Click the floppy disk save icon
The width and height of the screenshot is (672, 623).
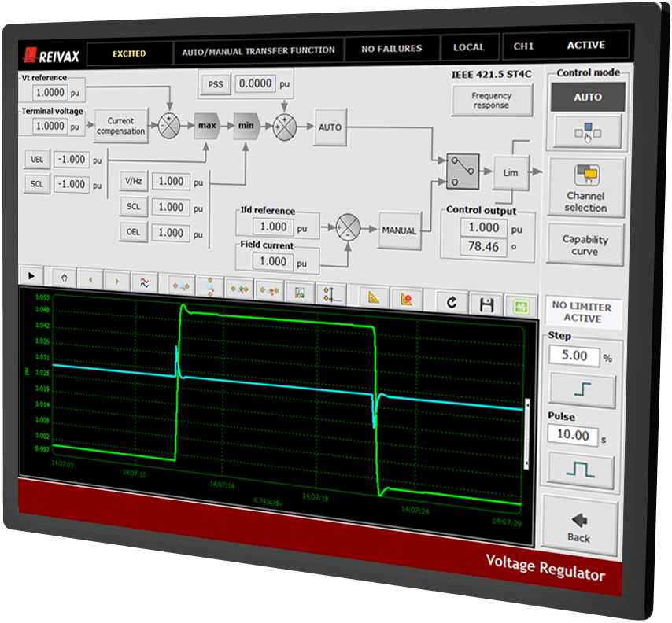click(487, 304)
